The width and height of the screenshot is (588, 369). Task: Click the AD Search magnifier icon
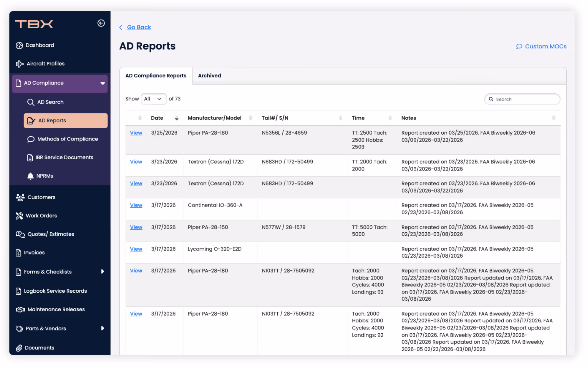pos(31,102)
